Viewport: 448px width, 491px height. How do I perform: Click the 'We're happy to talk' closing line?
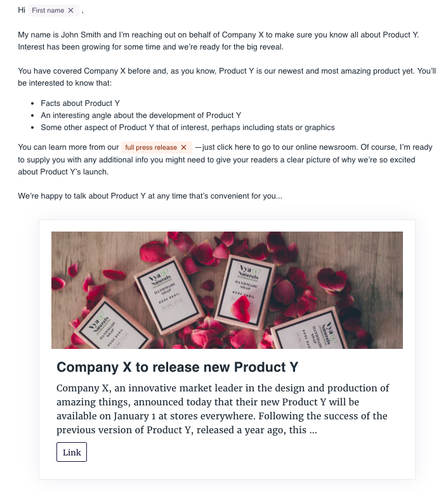click(150, 196)
